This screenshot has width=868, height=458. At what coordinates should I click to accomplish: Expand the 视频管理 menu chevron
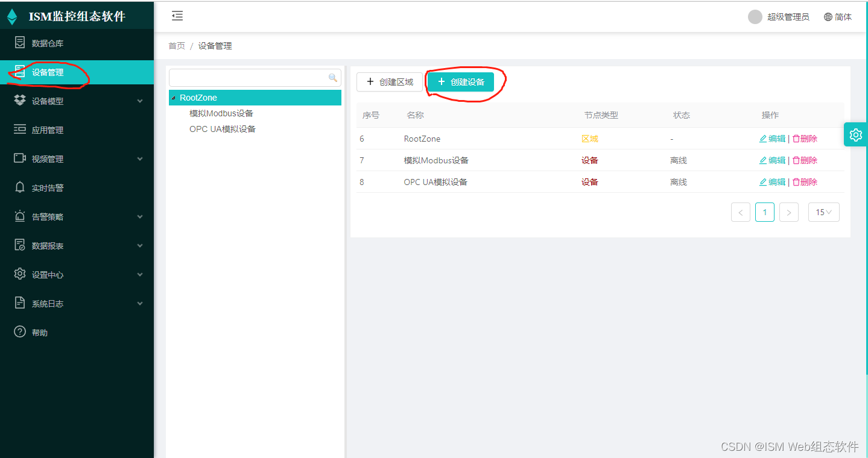pos(140,159)
